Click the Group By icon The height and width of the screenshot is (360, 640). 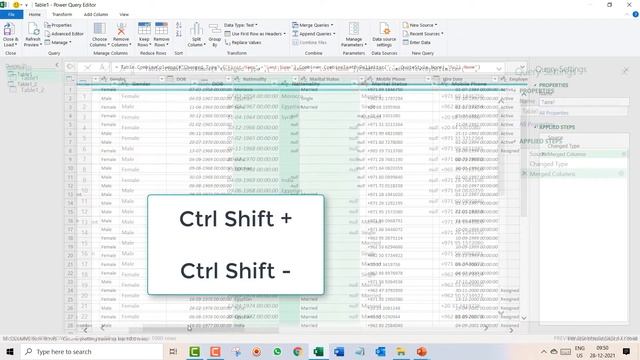tap(215, 34)
